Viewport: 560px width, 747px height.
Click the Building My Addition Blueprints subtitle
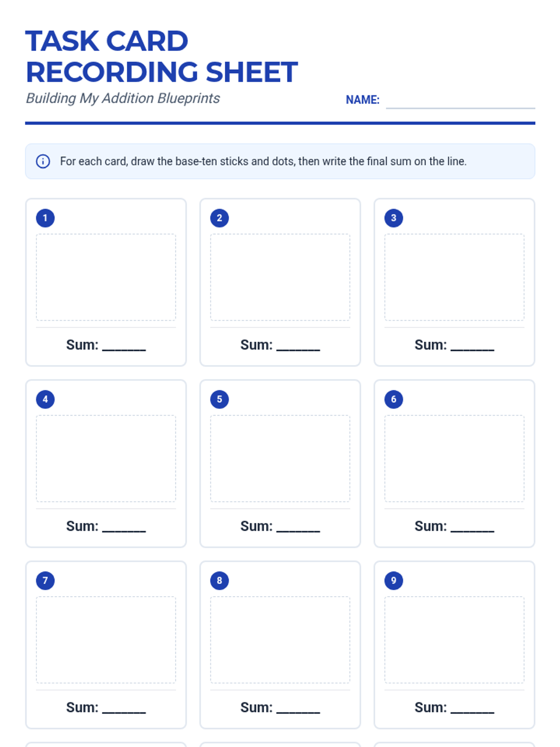123,99
